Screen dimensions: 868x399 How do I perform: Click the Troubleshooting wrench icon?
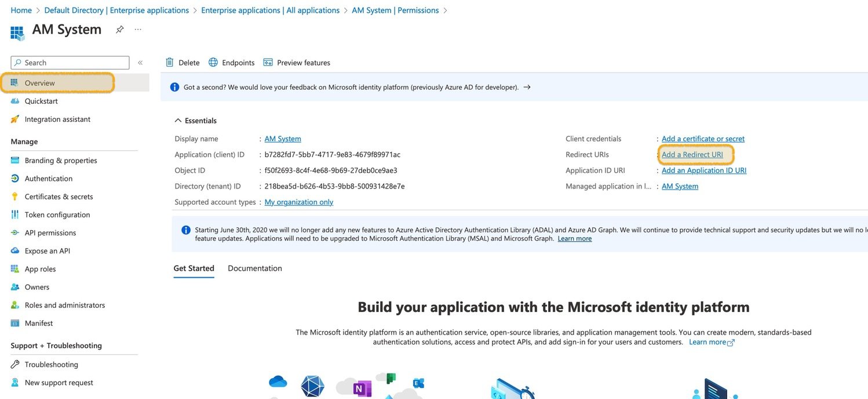pos(15,364)
